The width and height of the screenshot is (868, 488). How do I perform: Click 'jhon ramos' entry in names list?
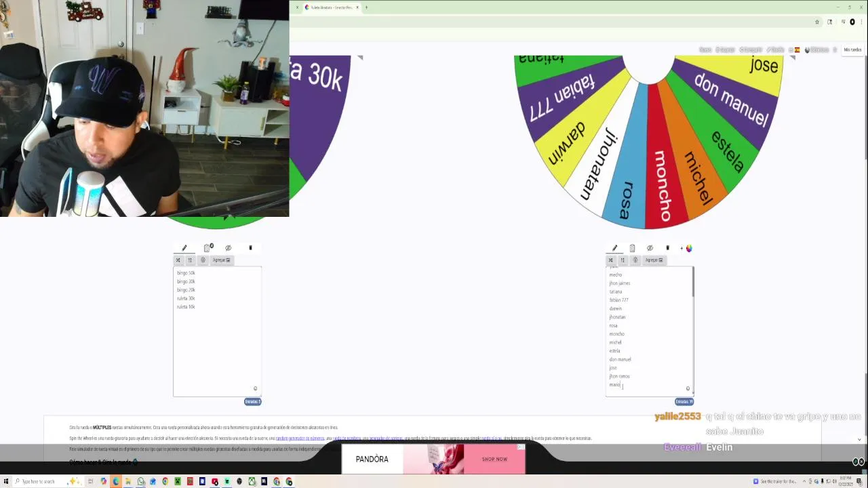[x=619, y=376]
